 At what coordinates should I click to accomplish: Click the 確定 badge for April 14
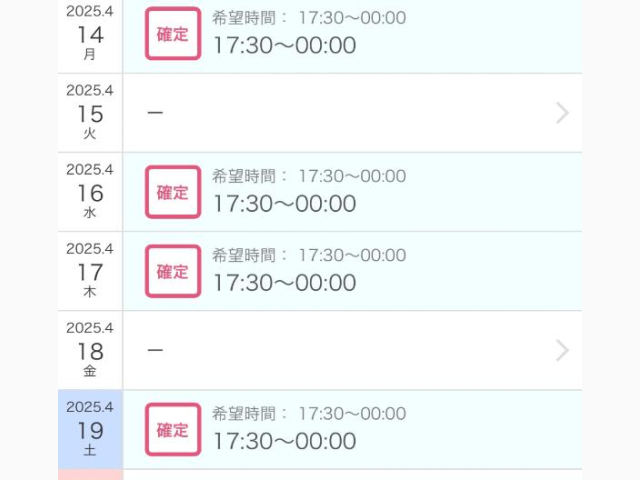click(173, 34)
